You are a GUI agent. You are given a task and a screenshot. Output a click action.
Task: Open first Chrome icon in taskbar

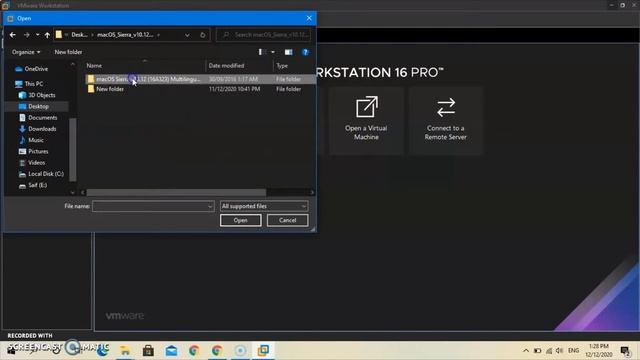click(x=194, y=350)
